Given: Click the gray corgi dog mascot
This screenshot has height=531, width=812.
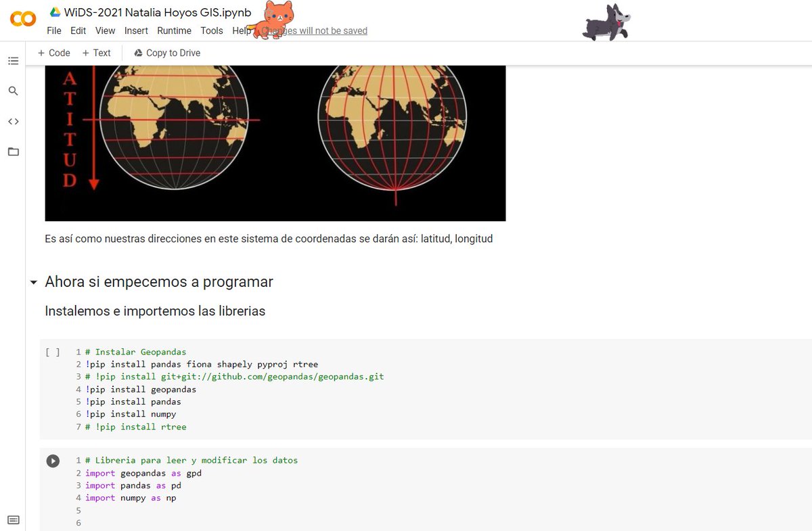Looking at the screenshot, I should 606,22.
